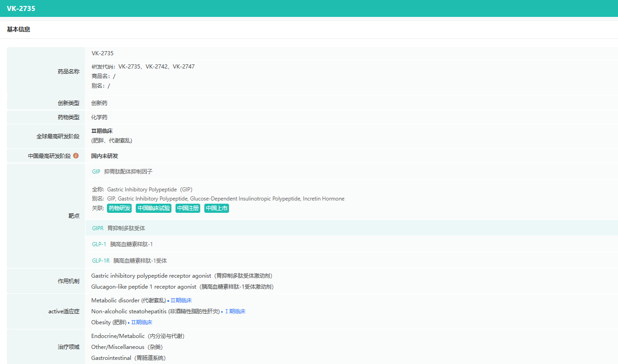This screenshot has width=618, height=364.
Task: Click the info icon beside 中国最高研发阶段
Action: pos(76,156)
